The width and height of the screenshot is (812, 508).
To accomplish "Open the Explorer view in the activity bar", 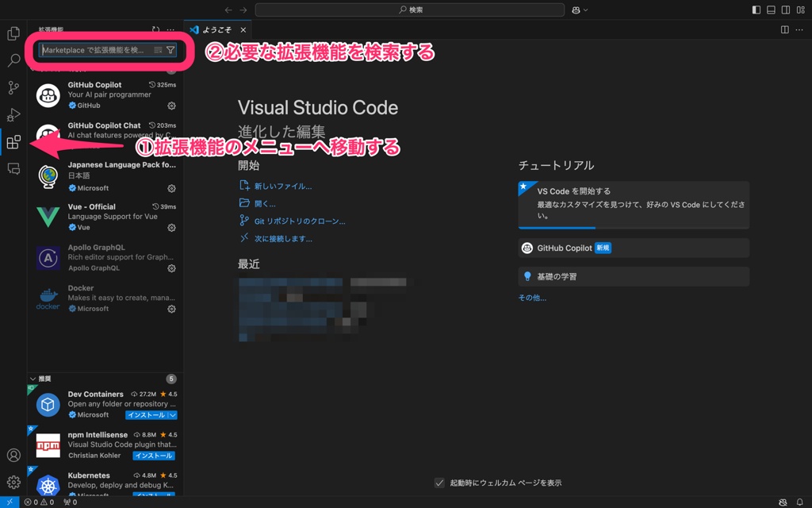I will point(13,33).
